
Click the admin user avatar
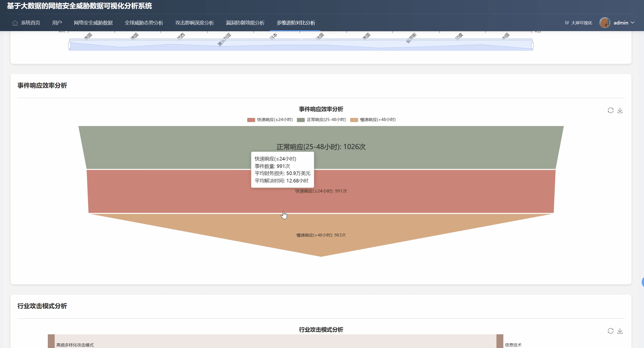605,23
